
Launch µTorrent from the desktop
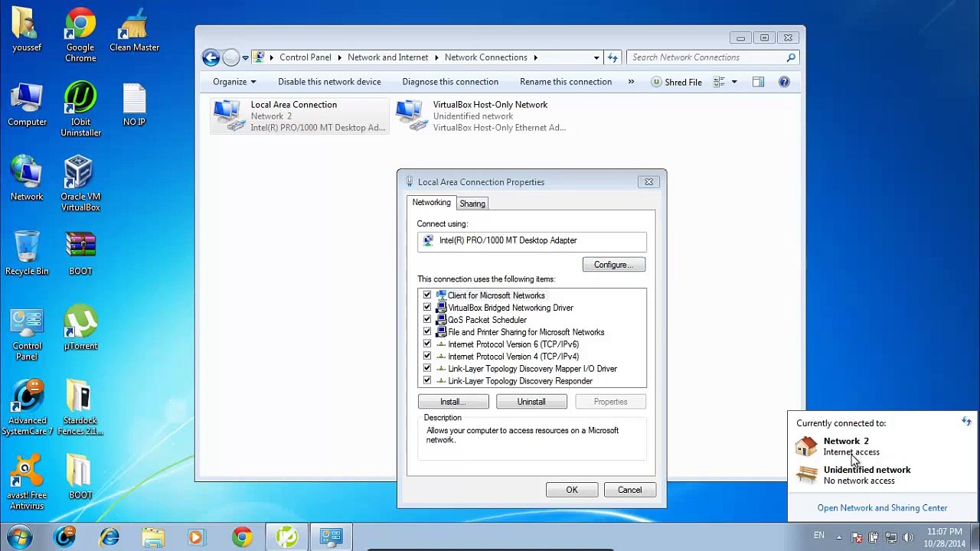(80, 328)
